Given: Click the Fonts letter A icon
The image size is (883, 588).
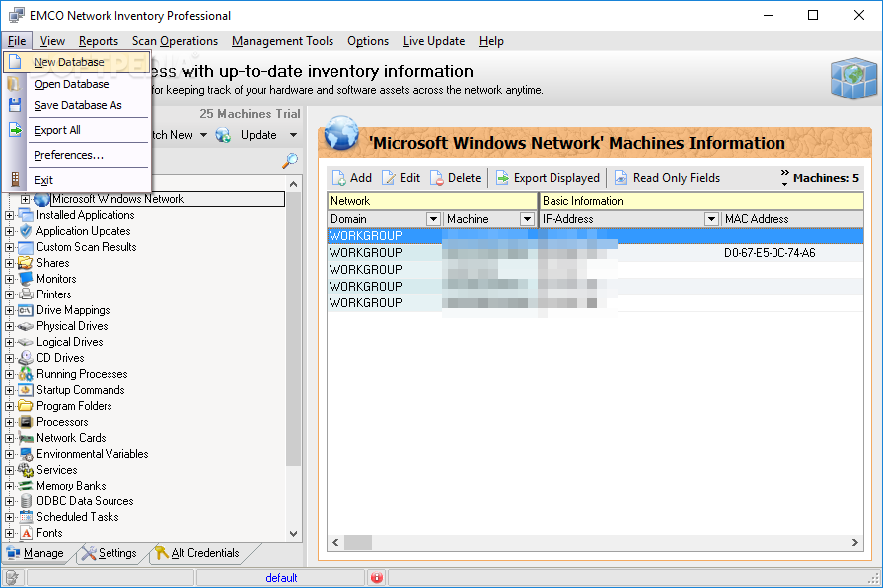Looking at the screenshot, I should pyautogui.click(x=27, y=533).
